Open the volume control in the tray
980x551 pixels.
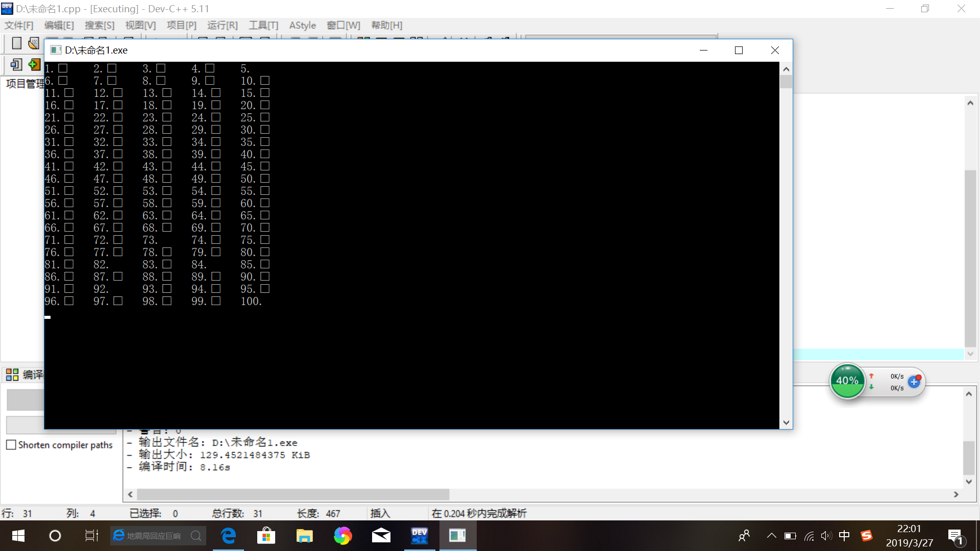(x=826, y=536)
